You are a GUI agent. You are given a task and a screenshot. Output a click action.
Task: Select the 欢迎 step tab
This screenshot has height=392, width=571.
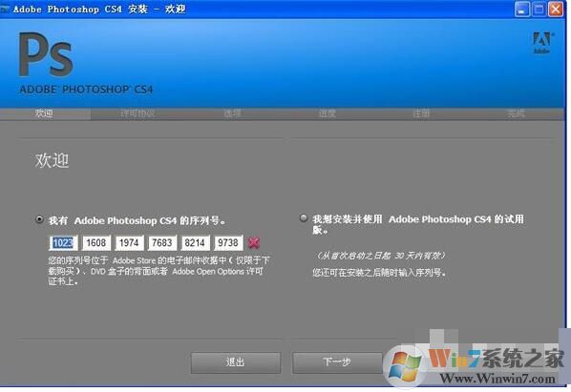point(44,113)
